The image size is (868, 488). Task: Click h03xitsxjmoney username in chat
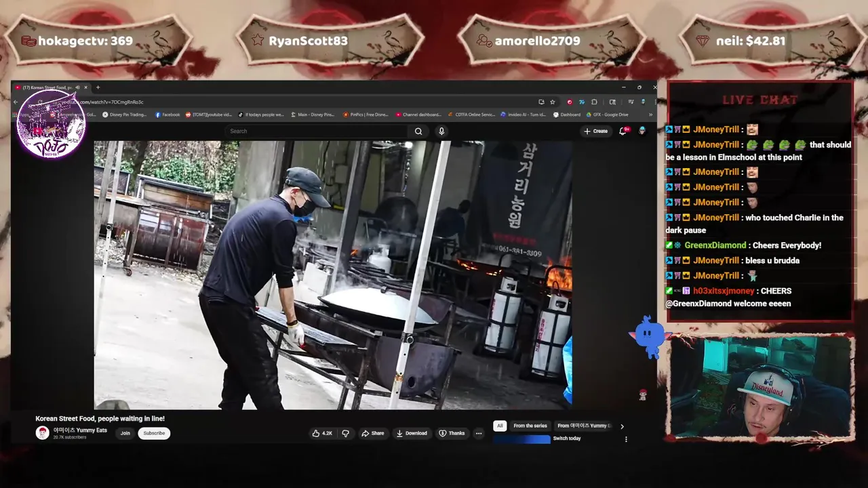coord(724,291)
